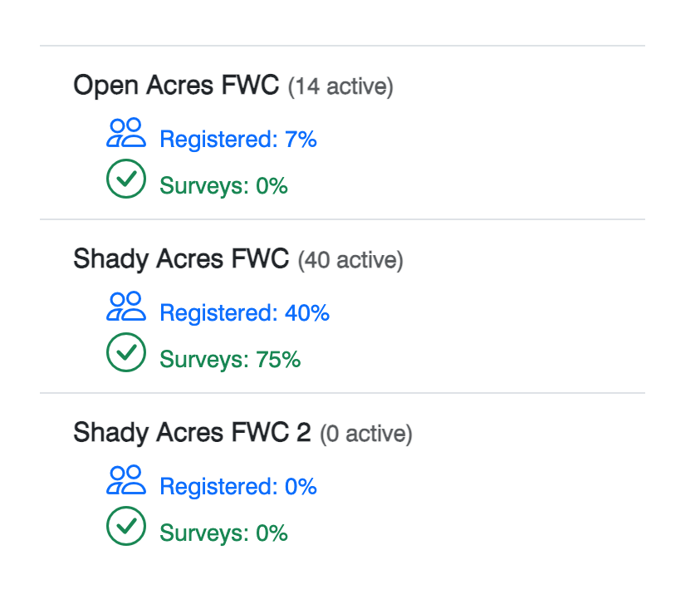
Task: Open the Surveys: 75% link under Shady Acres FWC
Action: tap(229, 359)
